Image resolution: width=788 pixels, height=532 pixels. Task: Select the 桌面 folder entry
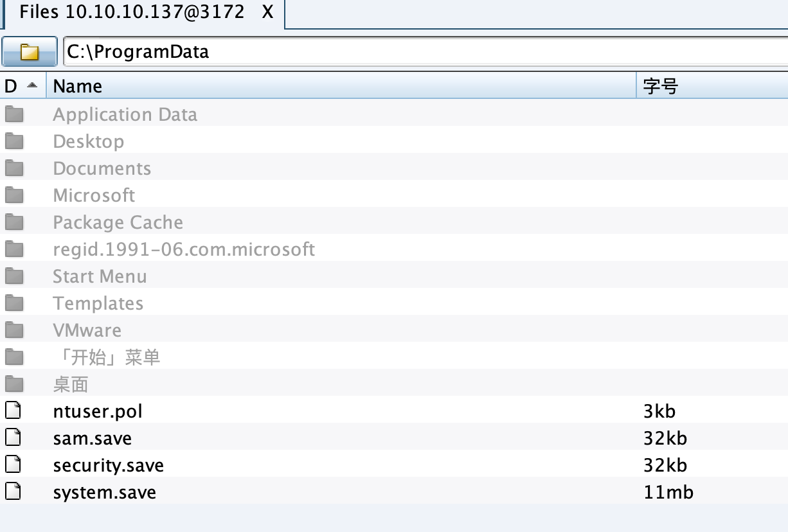pos(71,384)
